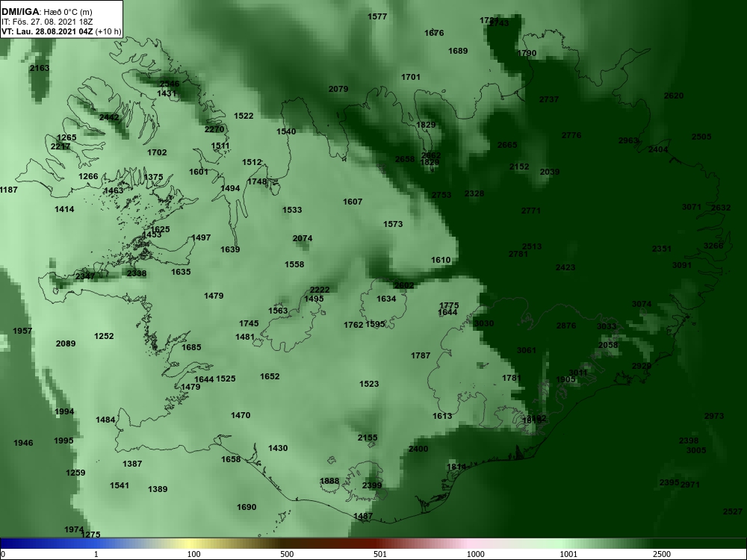The image size is (747, 560).
Task: Click the value 2620
Action: 674,96
